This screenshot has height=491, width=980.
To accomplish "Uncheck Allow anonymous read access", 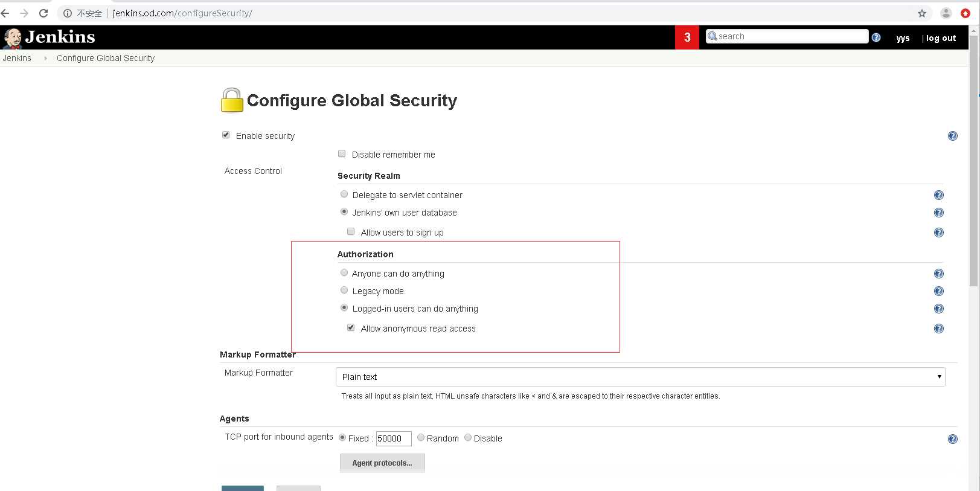I will pos(351,328).
